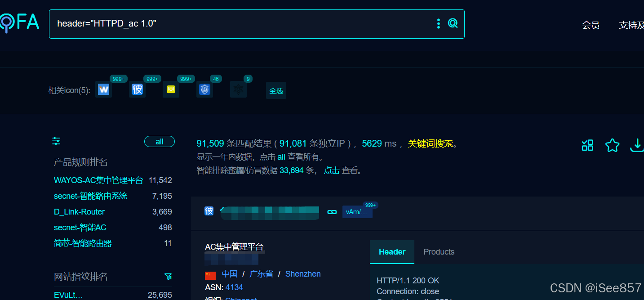
Task: Select the blue Chinese-character related icon
Action: click(x=138, y=90)
